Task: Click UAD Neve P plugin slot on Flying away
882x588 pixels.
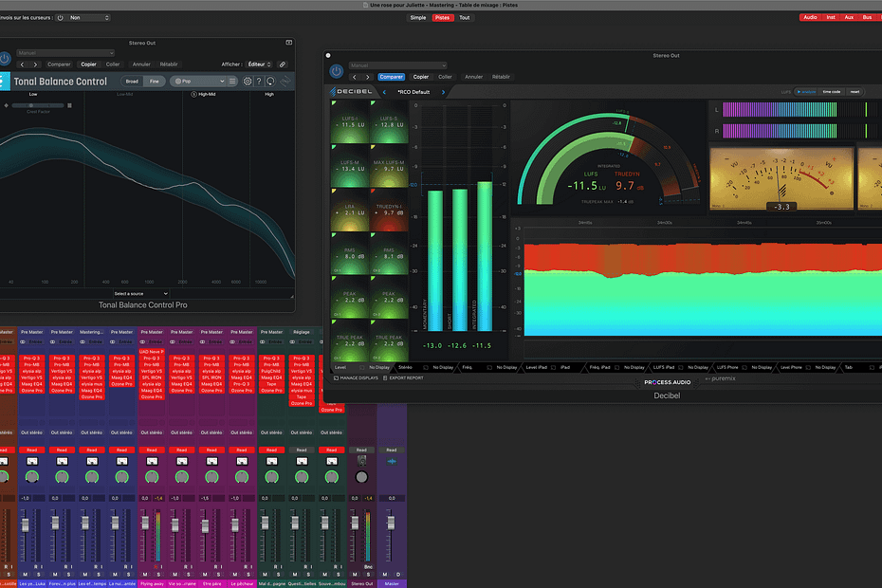Action: tap(152, 352)
